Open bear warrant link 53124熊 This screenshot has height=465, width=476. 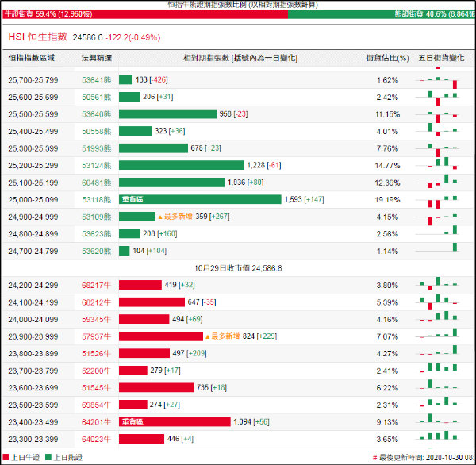(97, 166)
